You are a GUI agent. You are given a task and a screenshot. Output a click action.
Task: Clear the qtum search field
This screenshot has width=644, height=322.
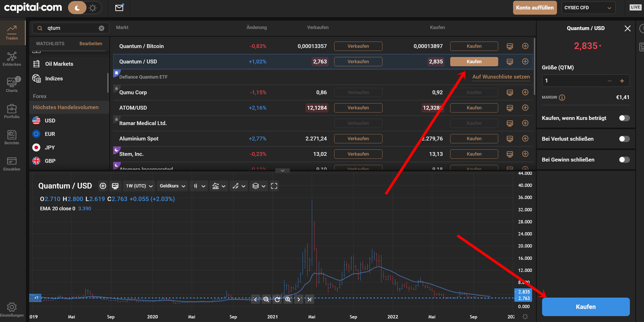[102, 28]
